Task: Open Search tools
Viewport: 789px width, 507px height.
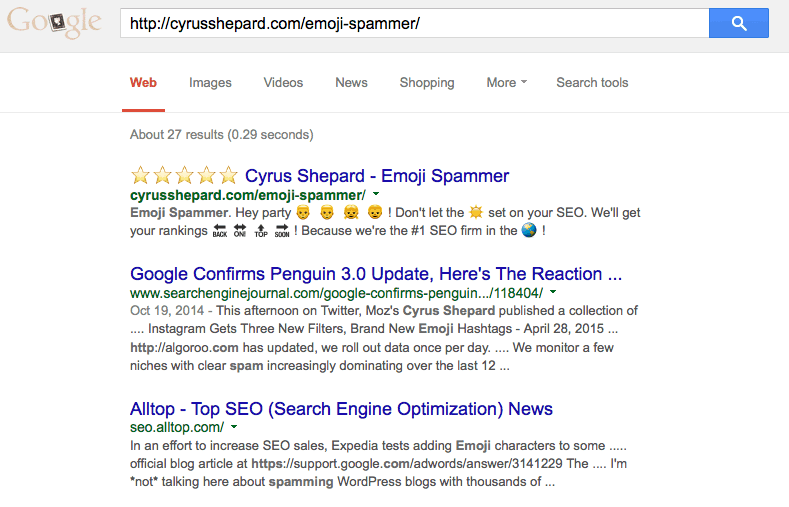Action: click(592, 82)
